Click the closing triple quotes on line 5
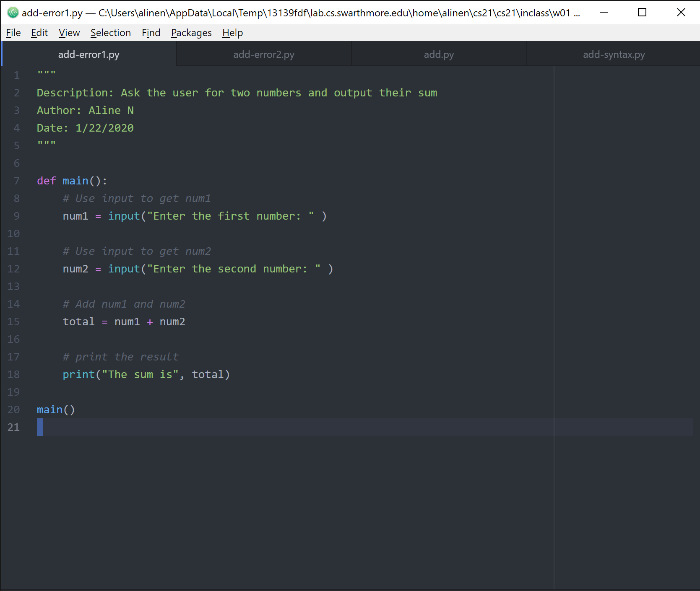This screenshot has width=700, height=591. 46,143
